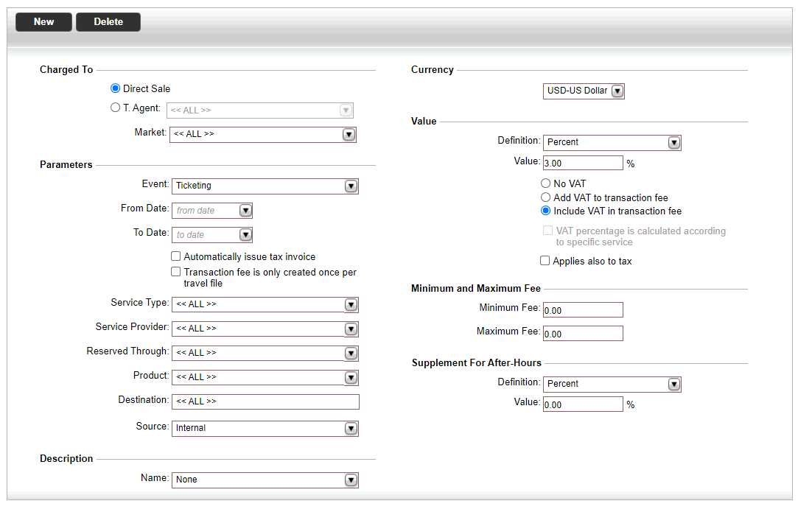The height and width of the screenshot is (512, 812).
Task: Check Transaction fee only created once per travel file
Action: click(176, 272)
